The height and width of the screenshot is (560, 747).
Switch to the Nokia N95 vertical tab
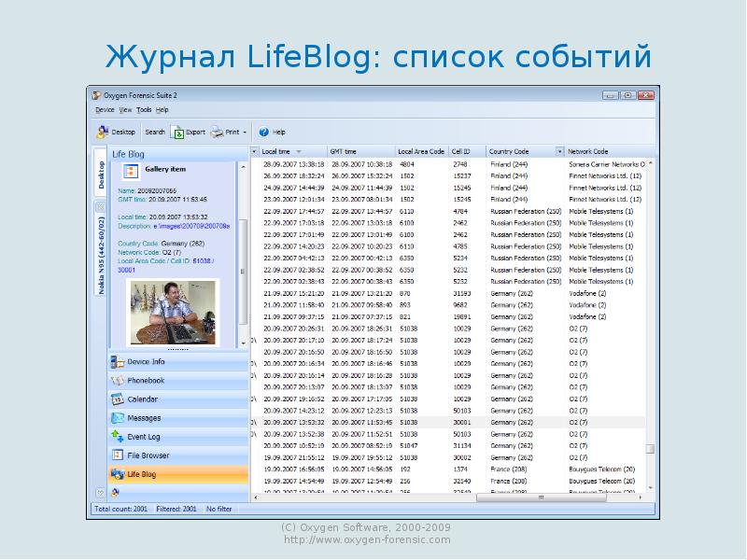[x=100, y=255]
